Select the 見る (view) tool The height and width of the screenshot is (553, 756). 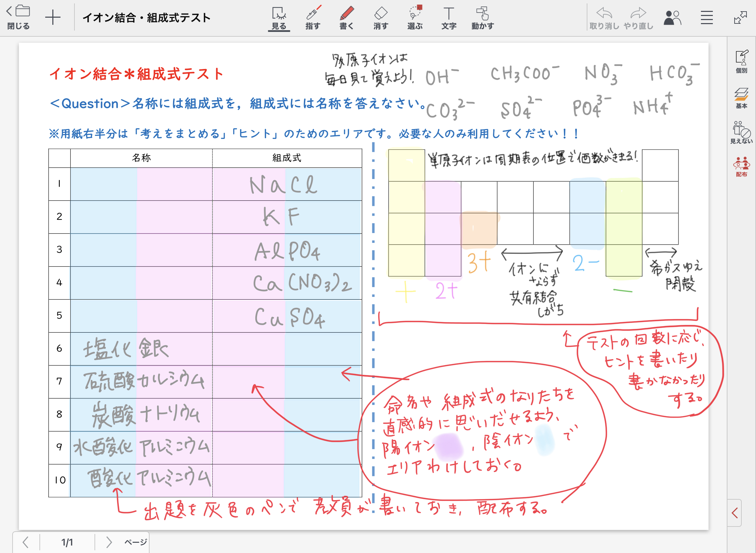[279, 18]
